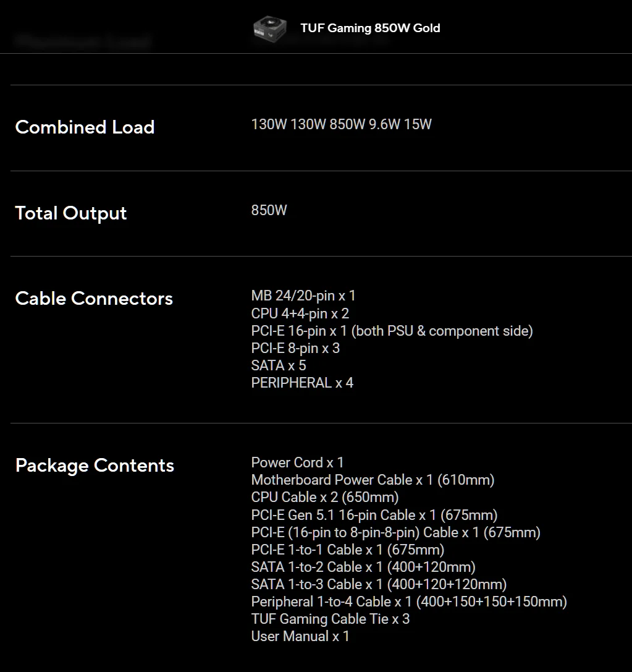Click the SATA 1-to-3 Cable entry
The height and width of the screenshot is (672, 632).
pos(379,584)
